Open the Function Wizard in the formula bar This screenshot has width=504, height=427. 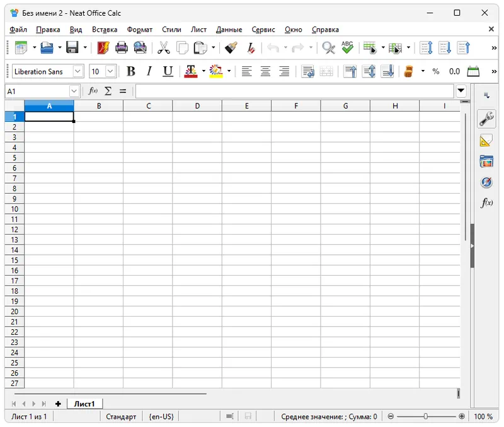(93, 91)
